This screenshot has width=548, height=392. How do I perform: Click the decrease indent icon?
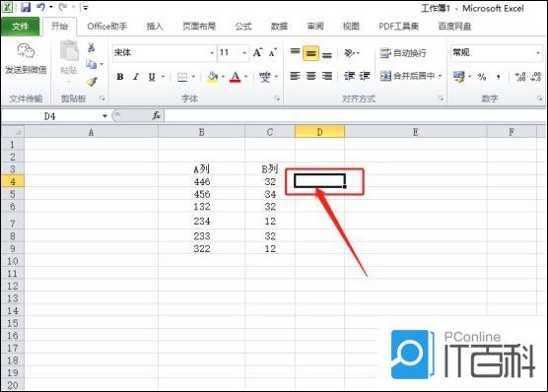[x=349, y=76]
